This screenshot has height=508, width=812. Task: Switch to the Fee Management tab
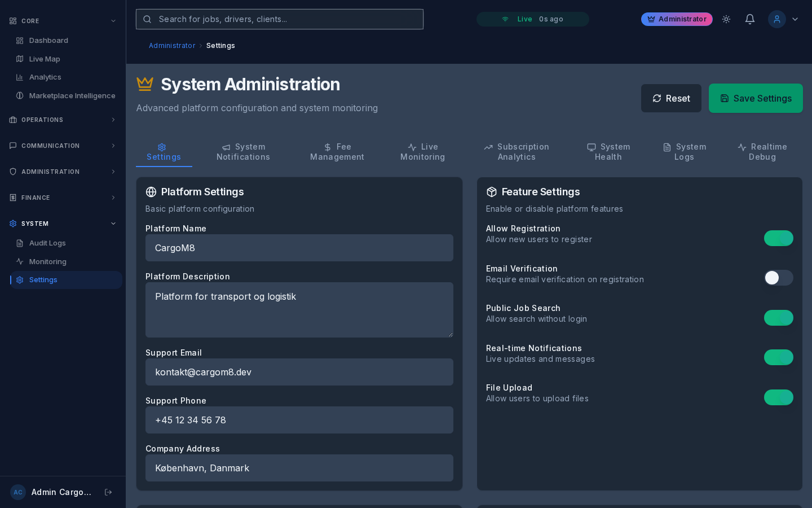(x=337, y=152)
